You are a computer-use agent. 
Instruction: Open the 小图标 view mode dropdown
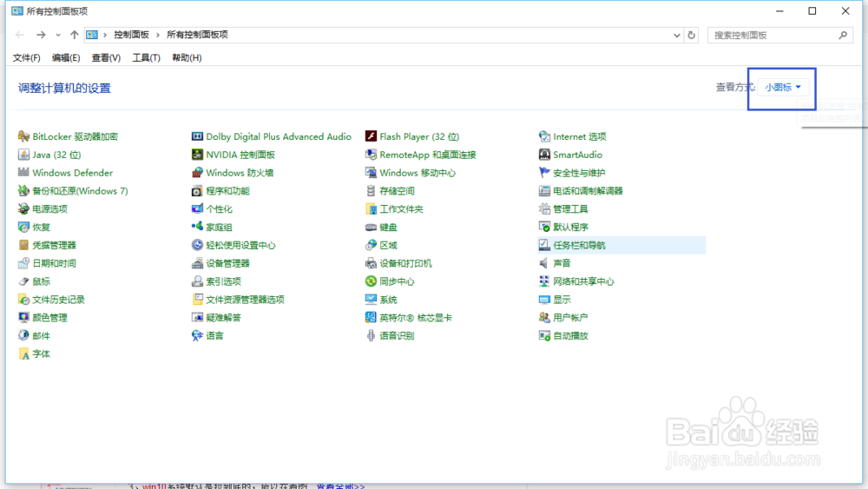coord(783,87)
